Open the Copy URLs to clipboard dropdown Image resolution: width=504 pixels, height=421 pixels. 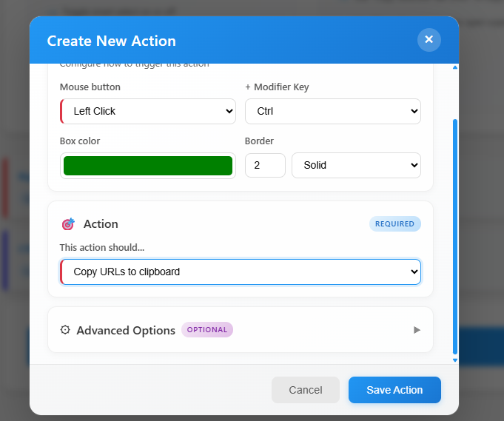click(x=241, y=272)
